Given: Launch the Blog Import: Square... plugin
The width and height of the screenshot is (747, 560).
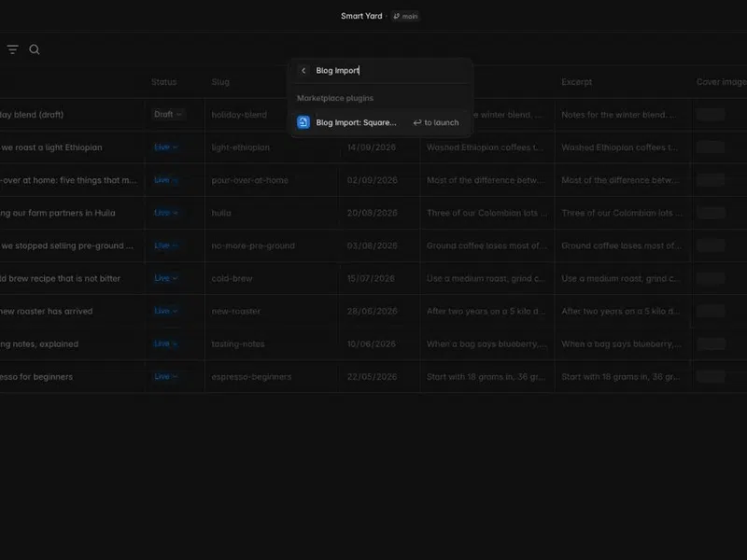Looking at the screenshot, I should point(381,122).
